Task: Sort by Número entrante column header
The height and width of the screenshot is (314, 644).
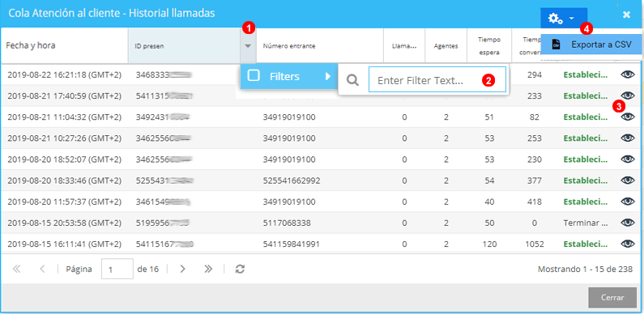Action: point(320,46)
